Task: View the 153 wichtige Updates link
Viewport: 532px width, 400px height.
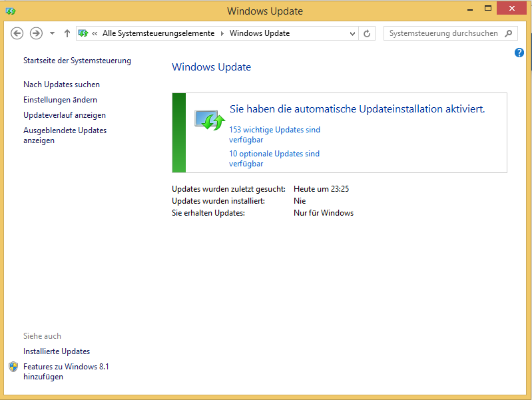Action: coord(274,134)
